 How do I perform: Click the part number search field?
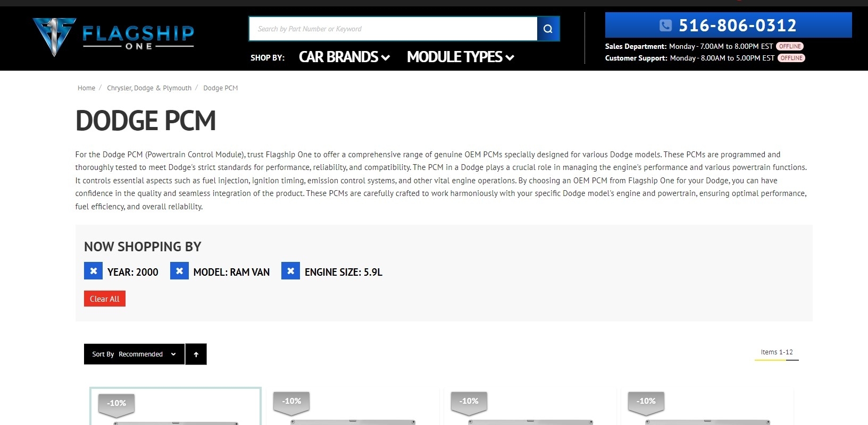tap(393, 29)
